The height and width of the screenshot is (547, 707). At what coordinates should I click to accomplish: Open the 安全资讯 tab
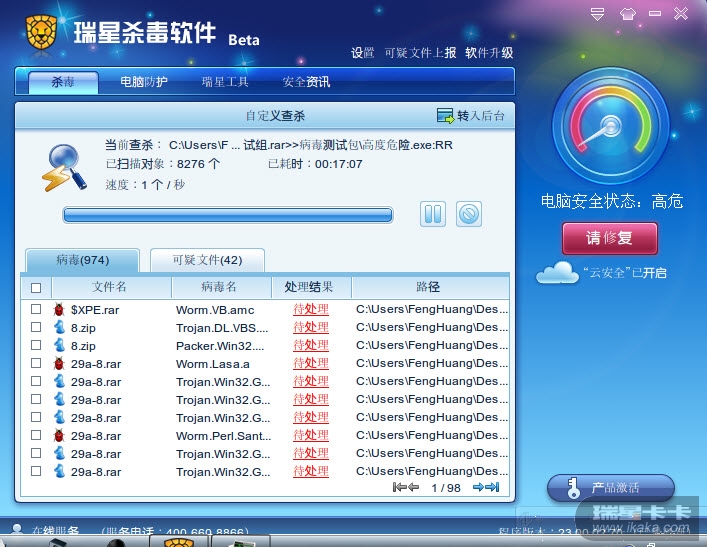pyautogui.click(x=306, y=82)
